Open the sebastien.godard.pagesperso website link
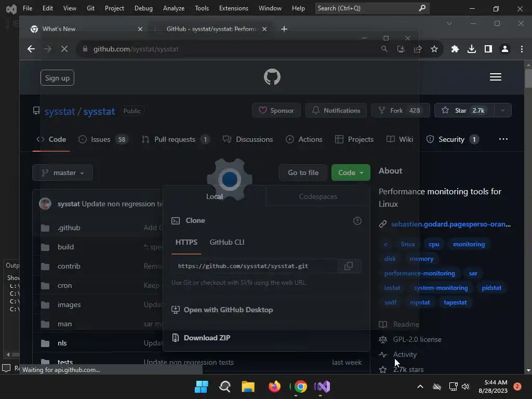The width and height of the screenshot is (532, 399). point(450,224)
